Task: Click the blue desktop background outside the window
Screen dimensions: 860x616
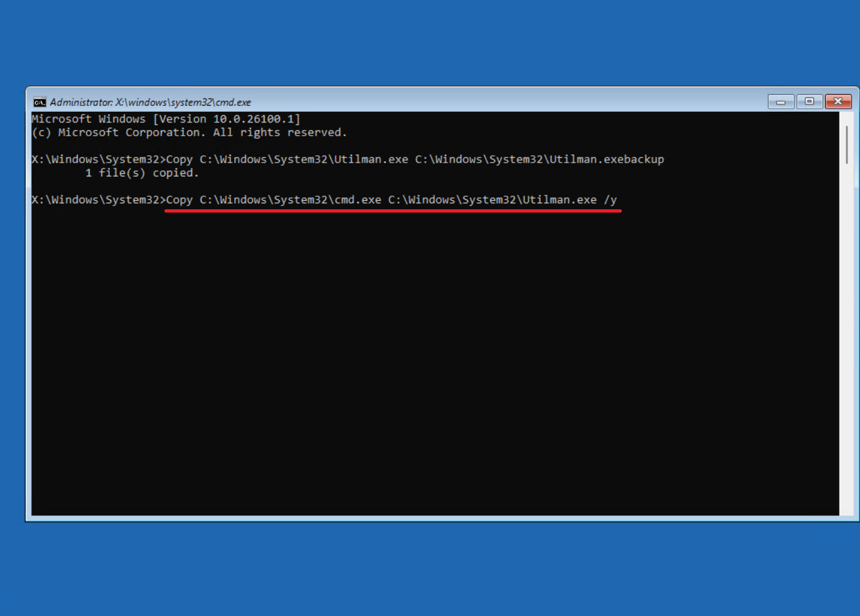Action: click(428, 573)
